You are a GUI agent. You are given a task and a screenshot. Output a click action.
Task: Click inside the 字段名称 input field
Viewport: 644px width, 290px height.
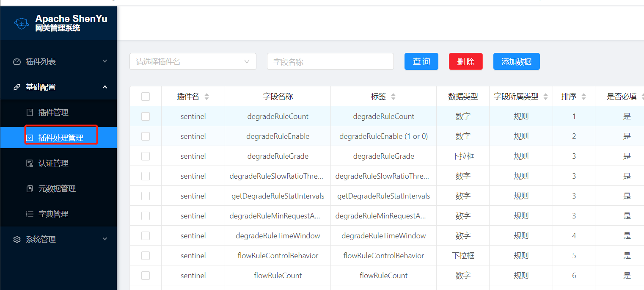point(330,61)
